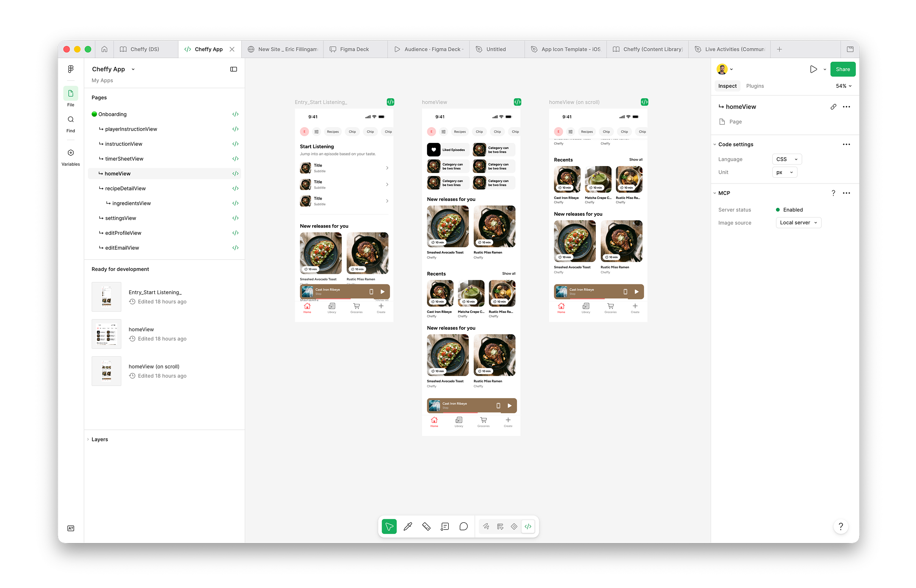Open the Figma main menu icon
Screen dimensions: 916x588
pyautogui.click(x=71, y=69)
